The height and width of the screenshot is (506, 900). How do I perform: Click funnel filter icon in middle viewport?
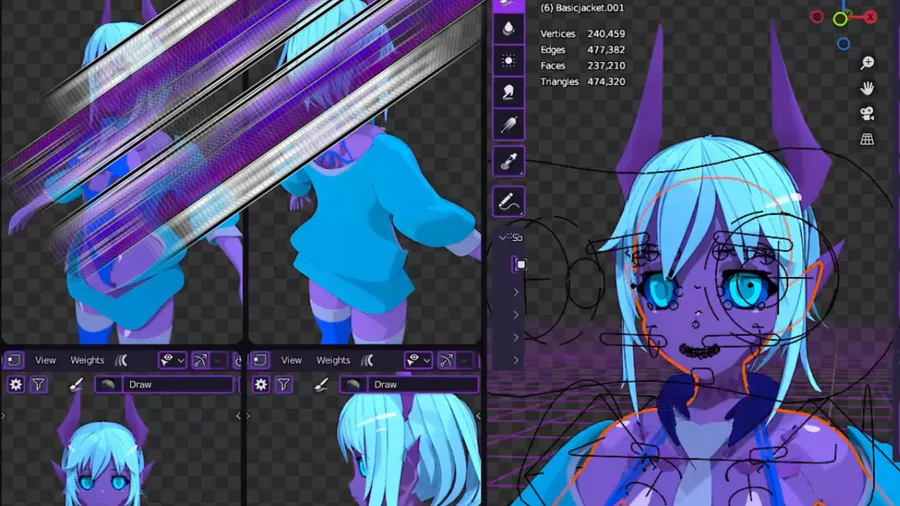tap(284, 384)
